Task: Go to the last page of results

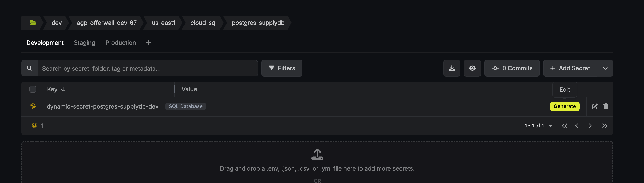Action: (x=604, y=126)
